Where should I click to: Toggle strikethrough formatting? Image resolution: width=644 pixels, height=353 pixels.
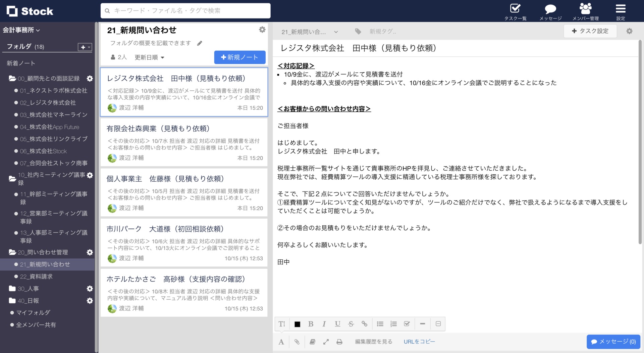(x=351, y=324)
